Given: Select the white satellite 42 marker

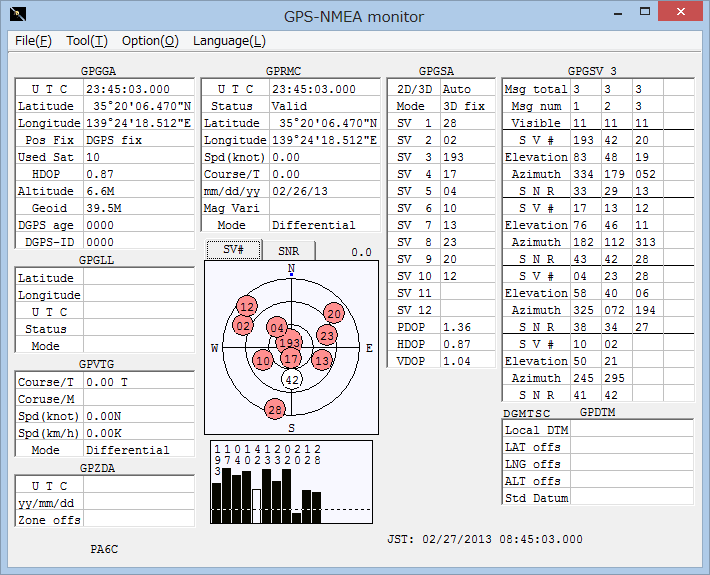Looking at the screenshot, I should (291, 379).
